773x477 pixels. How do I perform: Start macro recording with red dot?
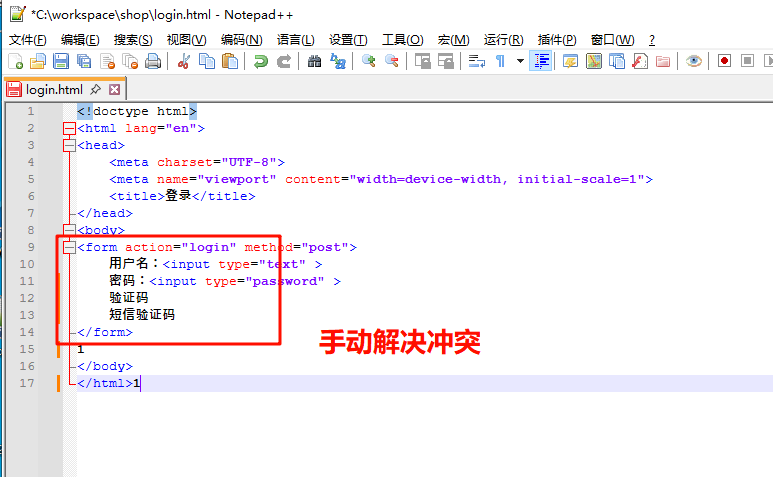point(724,62)
